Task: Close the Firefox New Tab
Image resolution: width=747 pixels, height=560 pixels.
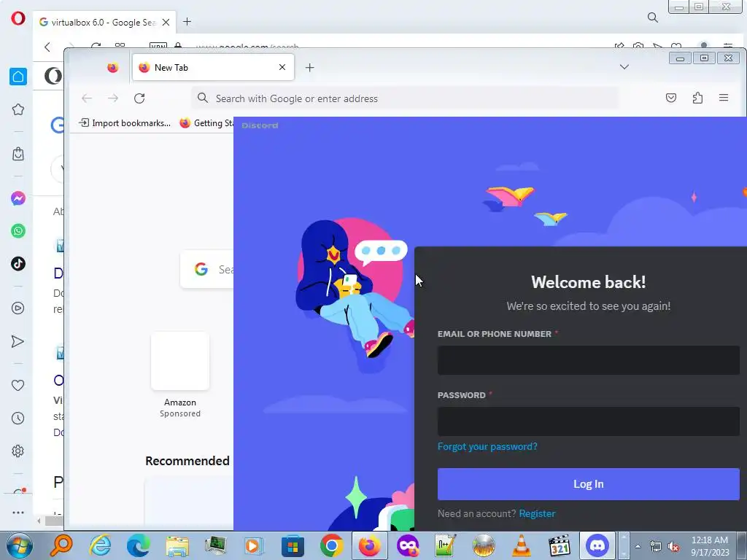Action: click(x=282, y=67)
